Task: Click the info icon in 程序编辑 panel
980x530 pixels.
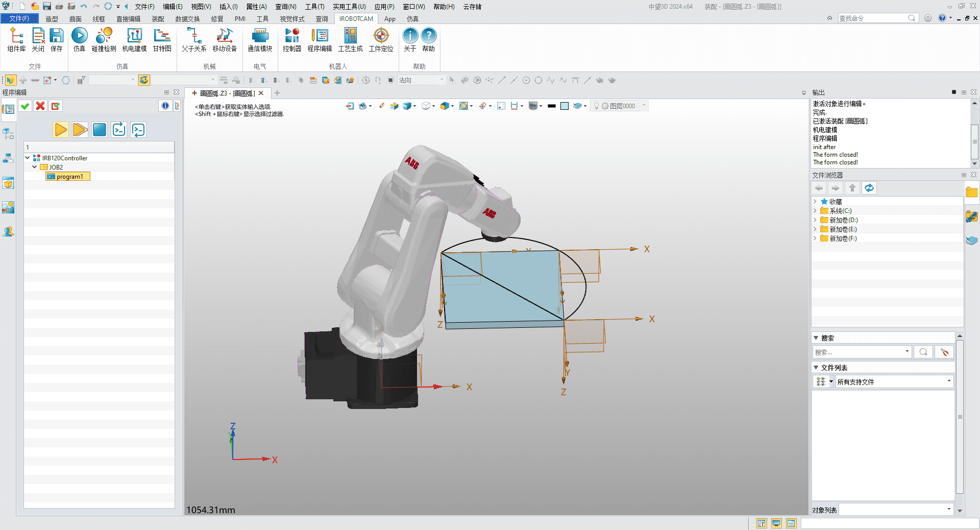Action: click(x=165, y=106)
